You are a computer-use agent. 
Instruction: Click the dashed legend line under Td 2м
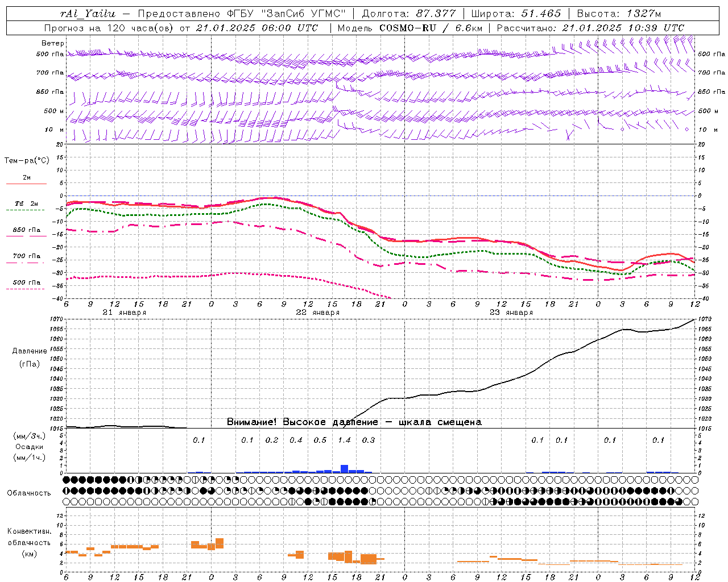(25, 210)
